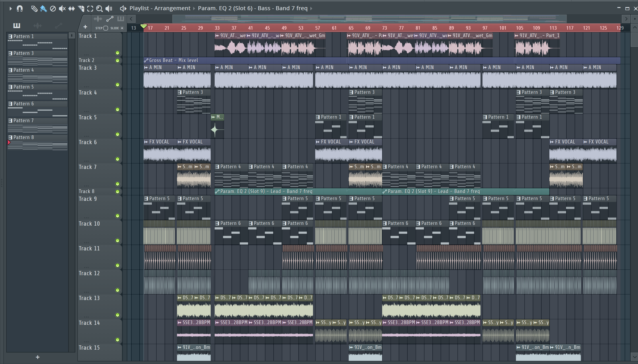The width and height of the screenshot is (638, 364).
Task: Select the Paint brush tool
Action: (x=43, y=8)
